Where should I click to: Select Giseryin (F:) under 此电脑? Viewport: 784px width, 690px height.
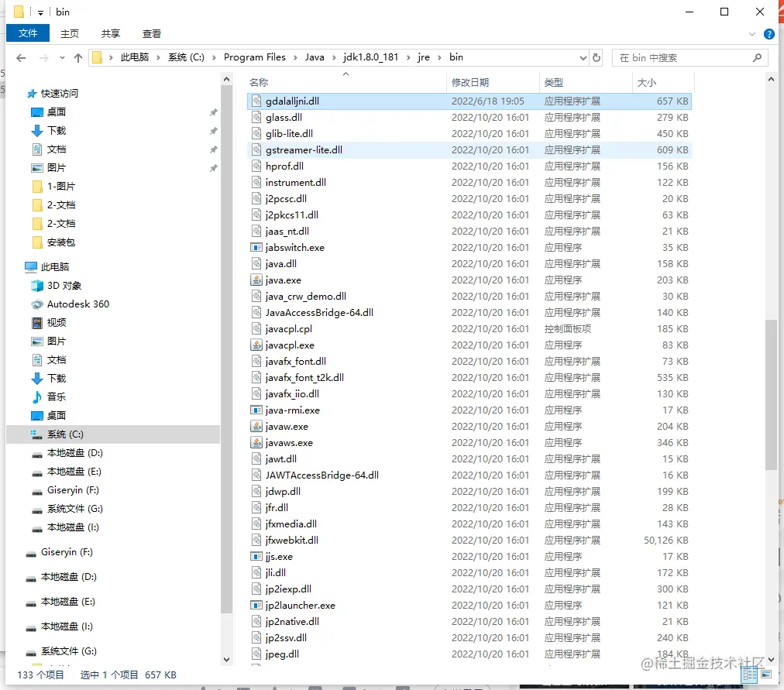[x=73, y=490]
